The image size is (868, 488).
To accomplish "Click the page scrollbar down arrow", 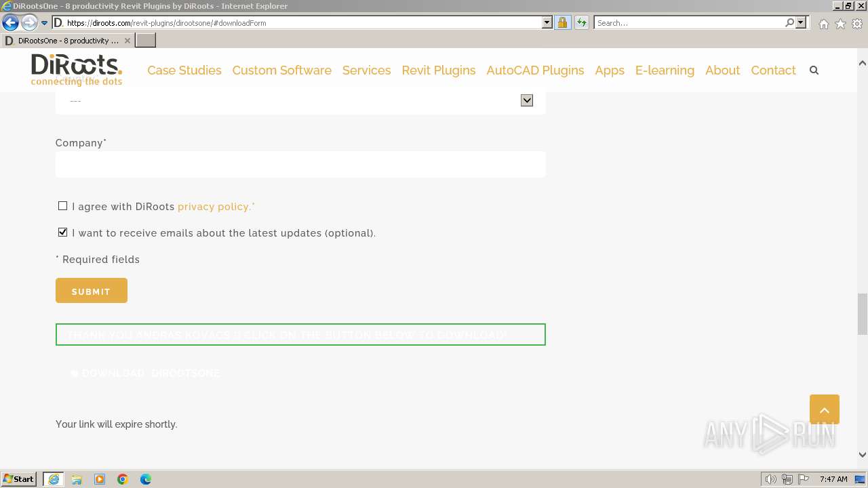I will 862,455.
